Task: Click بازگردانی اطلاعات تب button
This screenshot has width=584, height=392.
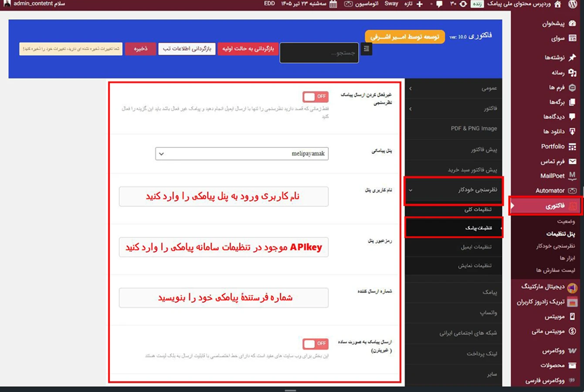Action: pyautogui.click(x=187, y=49)
